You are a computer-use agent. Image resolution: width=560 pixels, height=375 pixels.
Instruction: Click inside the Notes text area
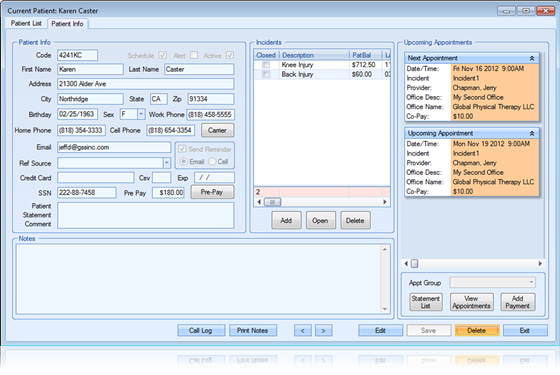click(199, 279)
